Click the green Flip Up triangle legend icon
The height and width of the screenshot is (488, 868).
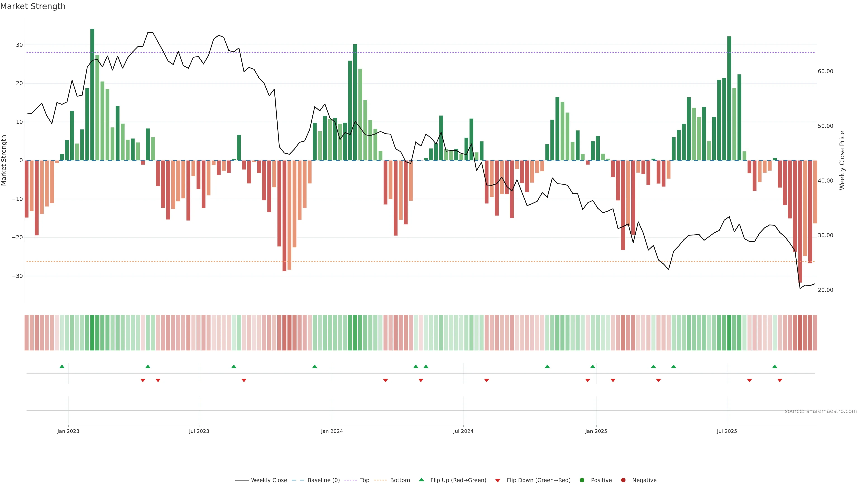click(421, 480)
